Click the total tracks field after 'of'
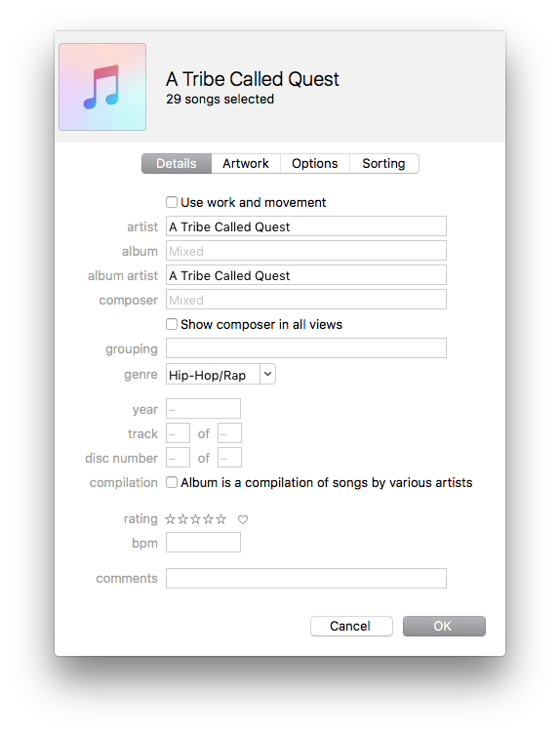Image resolution: width=560 pixels, height=734 pixels. click(229, 433)
